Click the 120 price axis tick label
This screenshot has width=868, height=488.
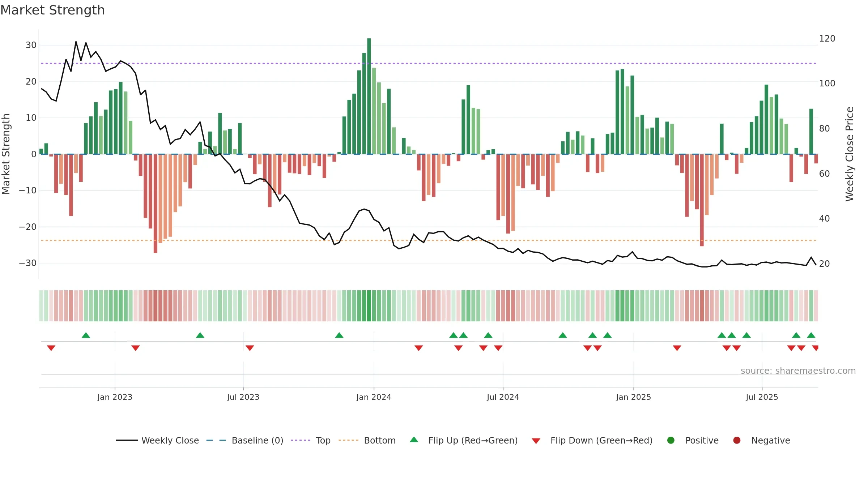click(827, 39)
